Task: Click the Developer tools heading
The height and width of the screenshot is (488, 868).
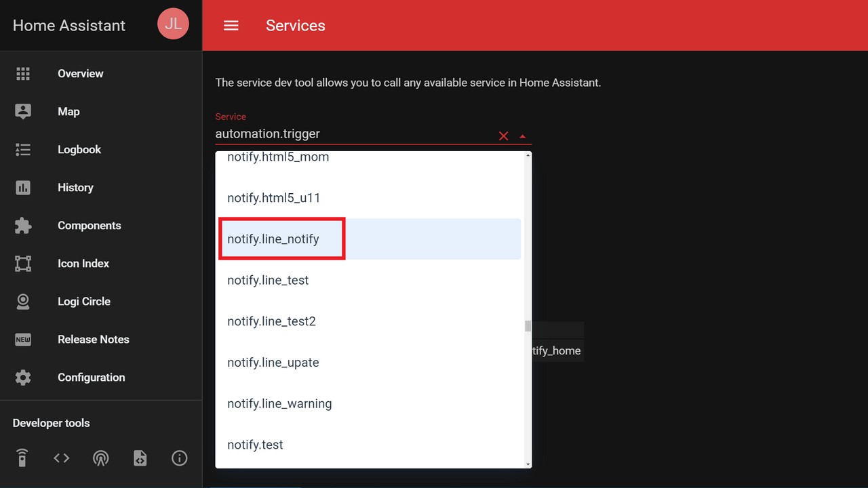Action: pyautogui.click(x=52, y=423)
